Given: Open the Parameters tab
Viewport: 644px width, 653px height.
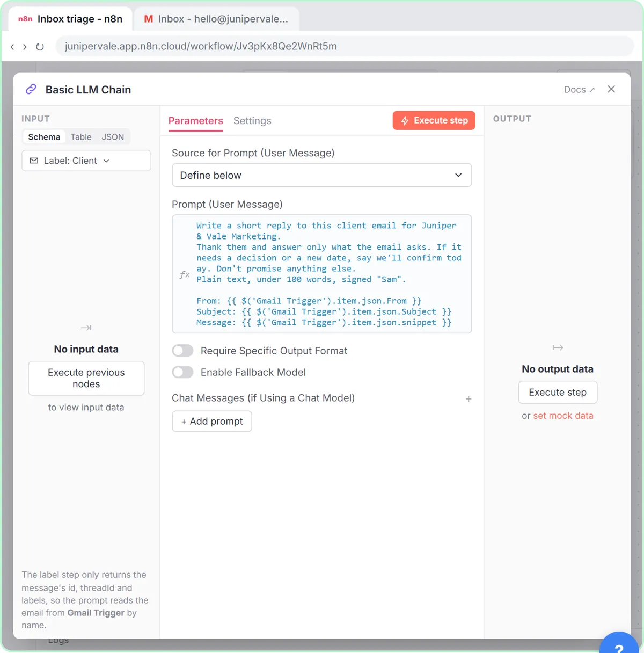Looking at the screenshot, I should click(196, 121).
